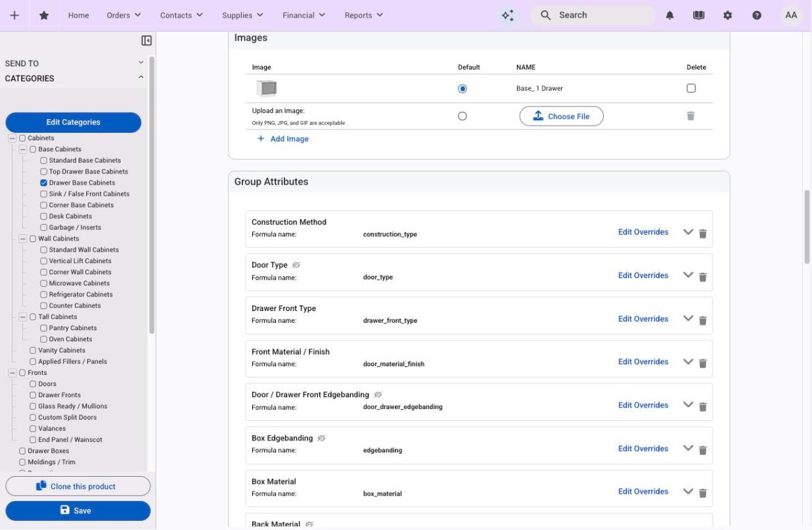Screen dimensions: 812x530
Task: Expand Door Type attribute chevron
Action: point(688,276)
